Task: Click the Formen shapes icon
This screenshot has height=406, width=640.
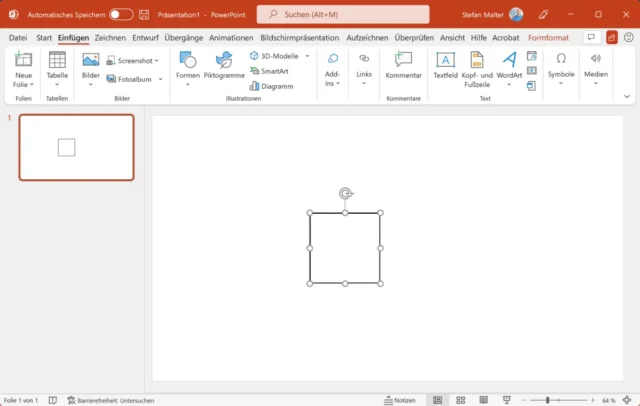Action: coord(188,60)
